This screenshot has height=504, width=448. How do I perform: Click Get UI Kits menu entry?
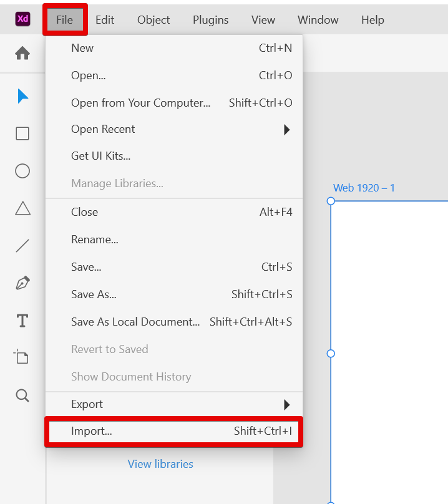pyautogui.click(x=101, y=156)
